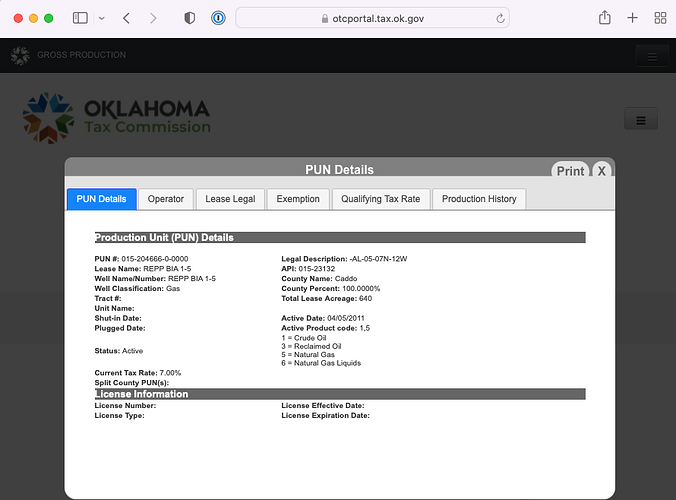Open the 1Password extension icon
676x500 pixels.
tap(218, 18)
